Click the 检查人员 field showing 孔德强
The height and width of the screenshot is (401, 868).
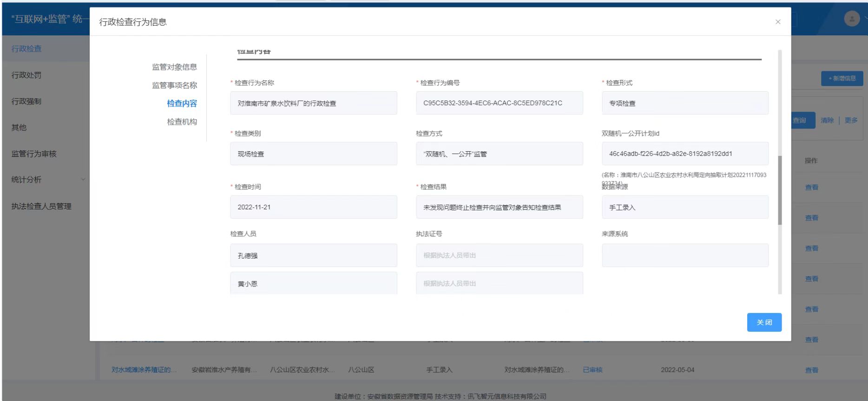(x=313, y=256)
